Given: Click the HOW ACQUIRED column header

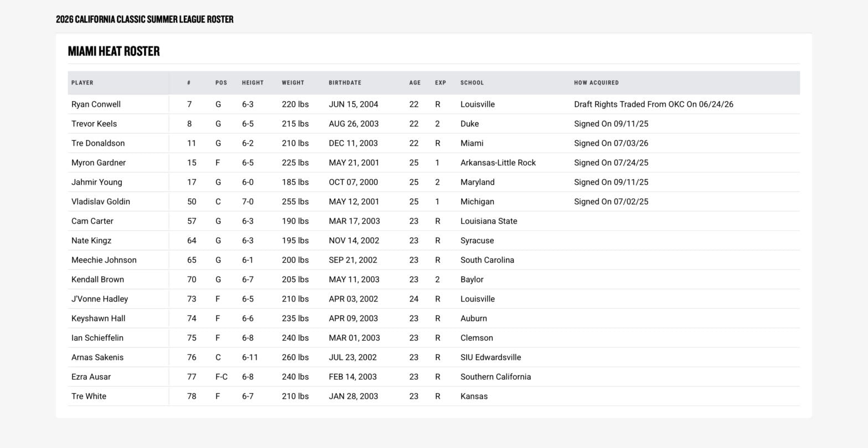Looking at the screenshot, I should coord(596,83).
